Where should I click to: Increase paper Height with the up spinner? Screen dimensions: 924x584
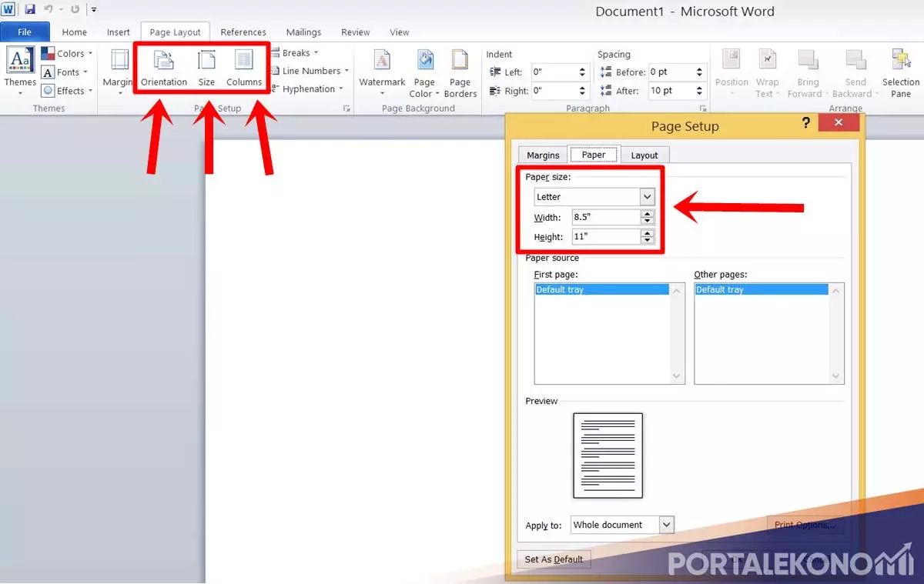647,233
